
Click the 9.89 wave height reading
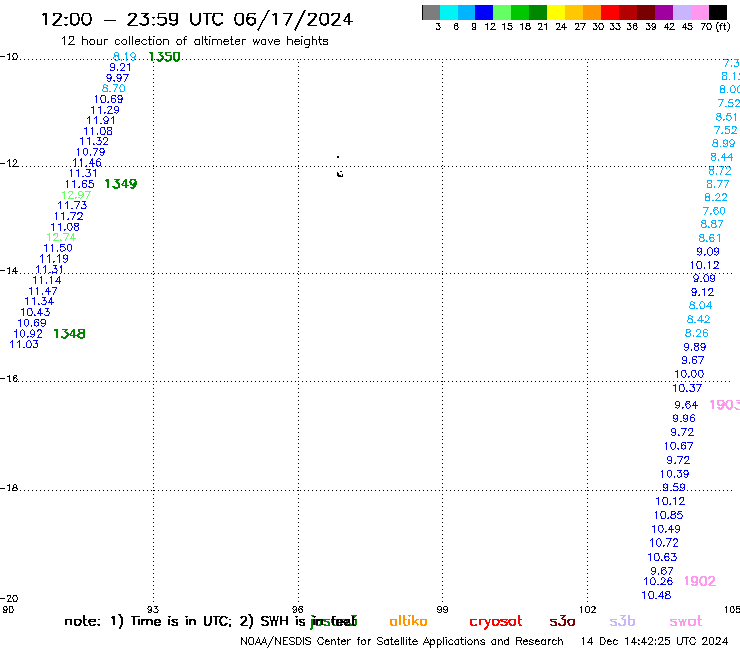(695, 347)
